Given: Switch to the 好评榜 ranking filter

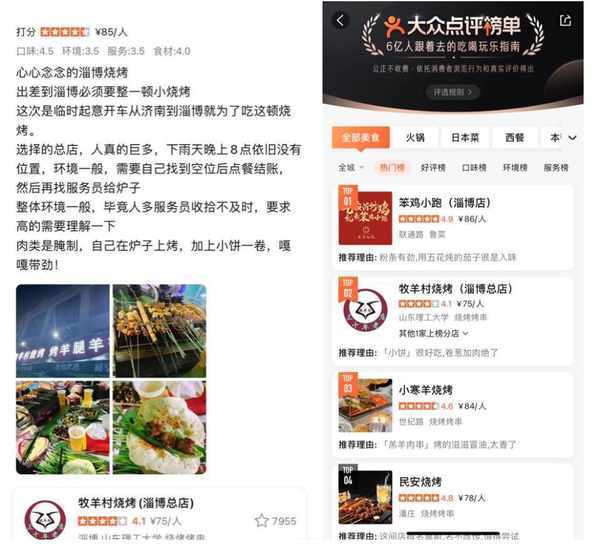Looking at the screenshot, I should 433,168.
